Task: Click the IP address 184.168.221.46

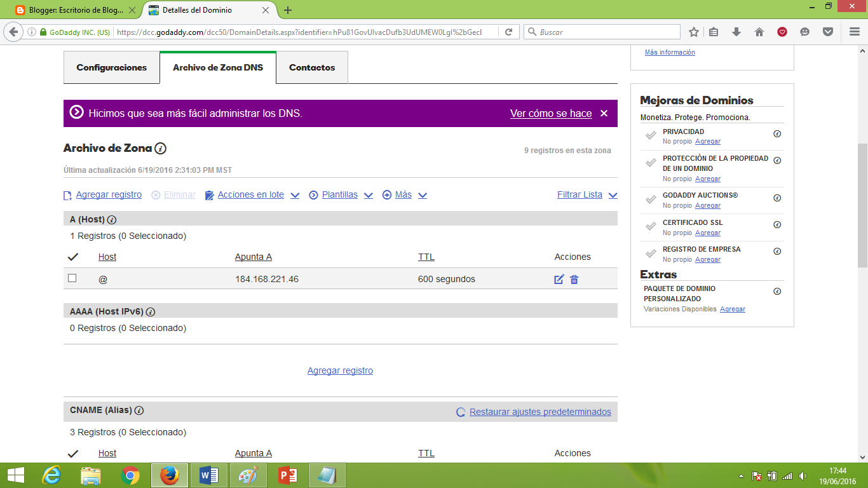Action: (267, 279)
